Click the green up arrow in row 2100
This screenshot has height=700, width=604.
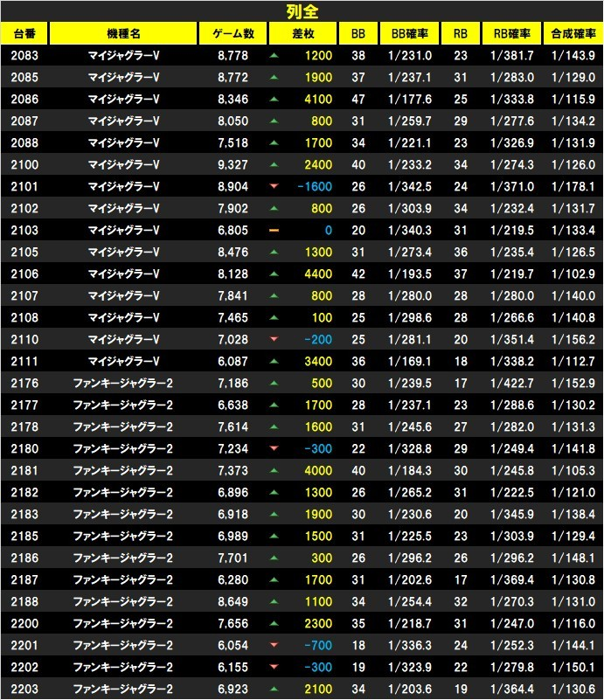click(x=274, y=165)
